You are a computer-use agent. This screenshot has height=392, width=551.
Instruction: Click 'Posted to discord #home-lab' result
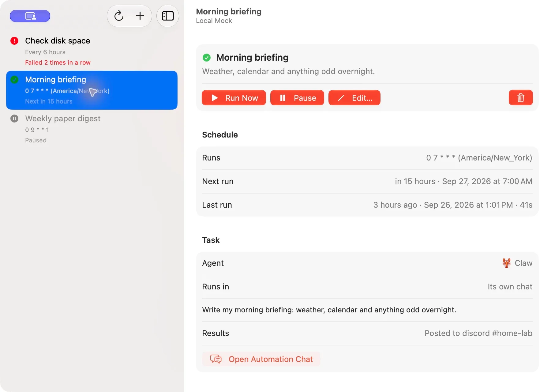tap(478, 333)
